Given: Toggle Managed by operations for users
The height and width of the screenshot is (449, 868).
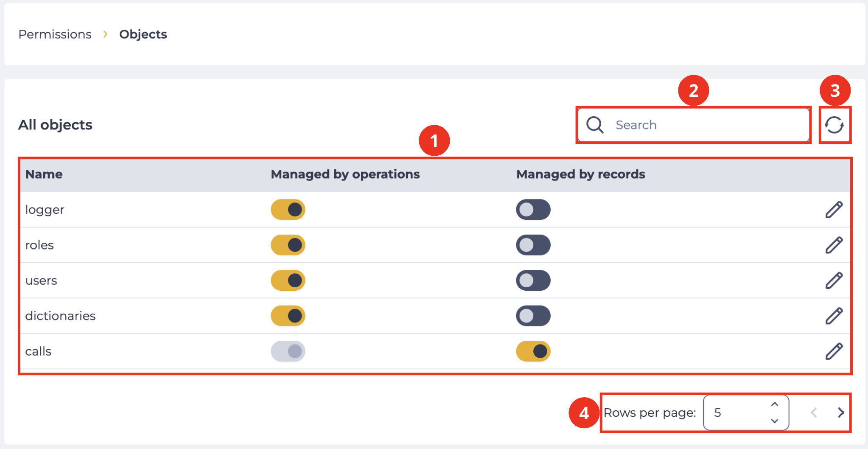Looking at the screenshot, I should pyautogui.click(x=288, y=281).
